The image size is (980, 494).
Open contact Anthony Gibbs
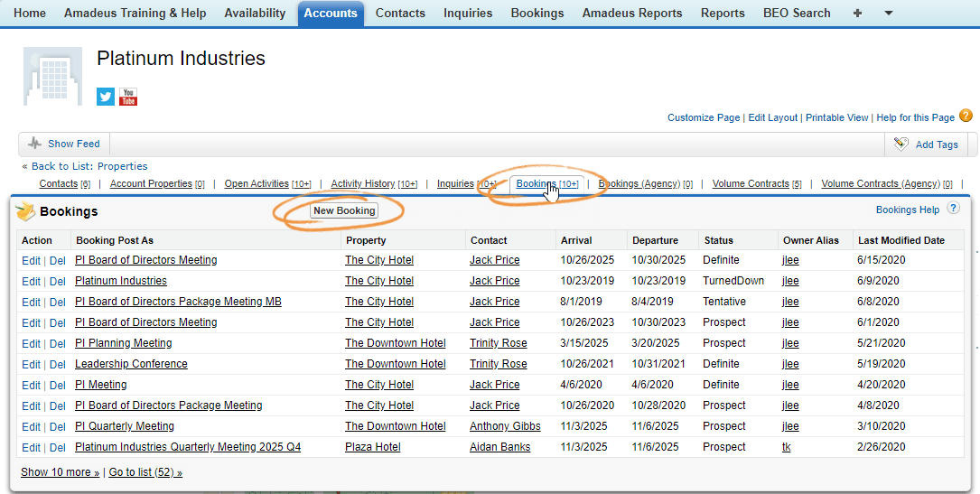[x=505, y=426]
